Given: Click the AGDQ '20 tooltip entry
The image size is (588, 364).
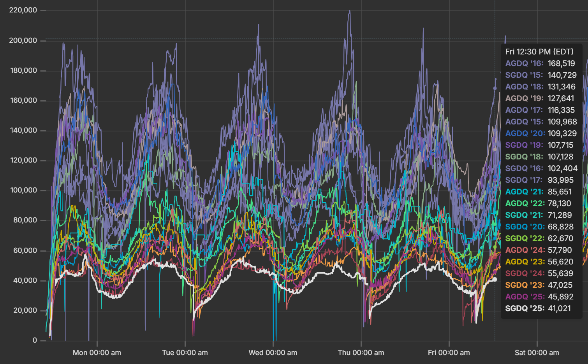Looking at the screenshot, I should click(541, 133).
